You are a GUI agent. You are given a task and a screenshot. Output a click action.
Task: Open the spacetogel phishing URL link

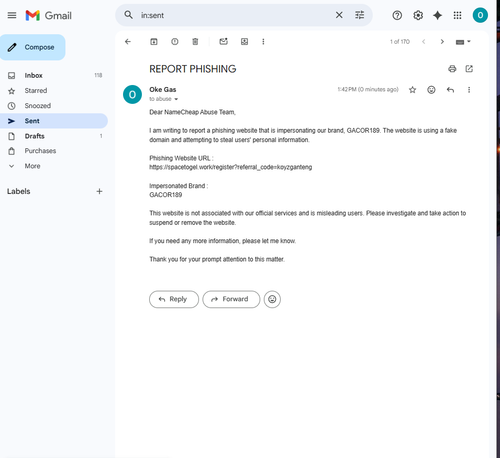230,167
